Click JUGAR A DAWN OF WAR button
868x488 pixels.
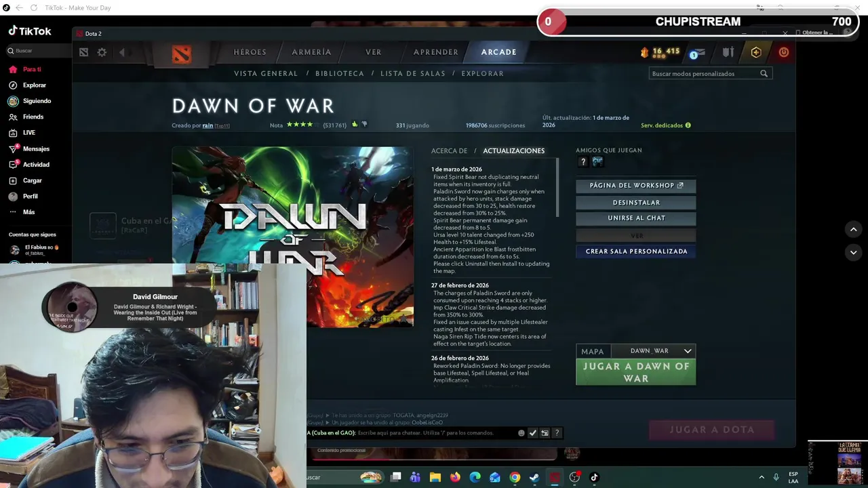[635, 372]
